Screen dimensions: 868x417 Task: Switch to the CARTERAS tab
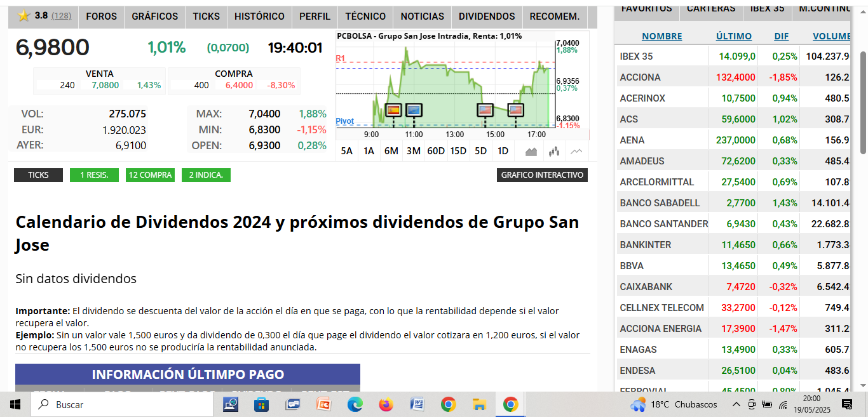(x=711, y=8)
